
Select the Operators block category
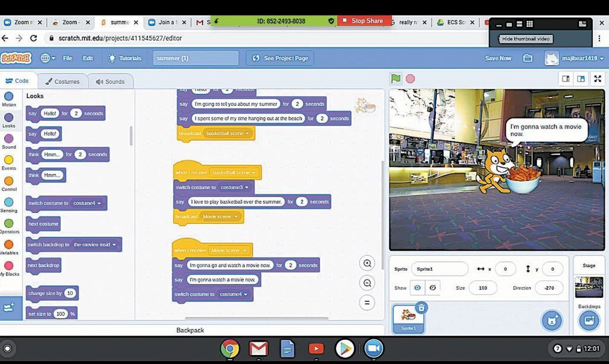click(x=8, y=226)
